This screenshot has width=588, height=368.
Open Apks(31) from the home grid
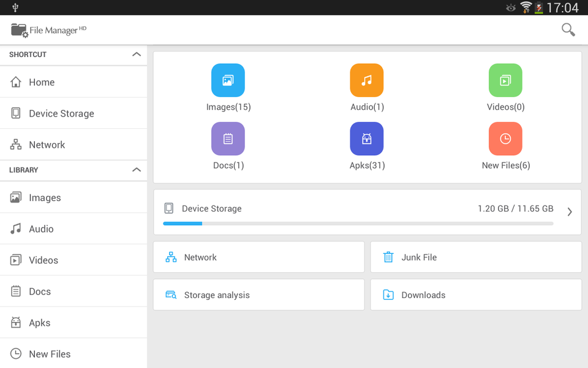point(366,145)
